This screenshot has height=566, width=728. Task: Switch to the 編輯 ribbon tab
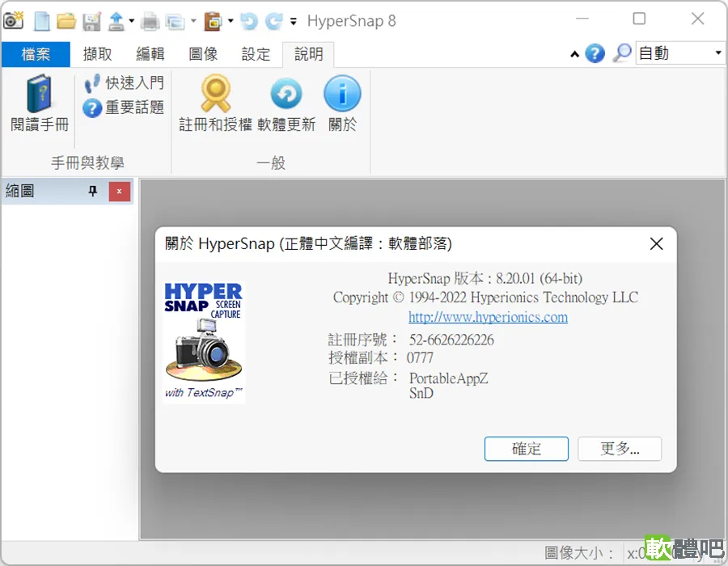pos(150,54)
